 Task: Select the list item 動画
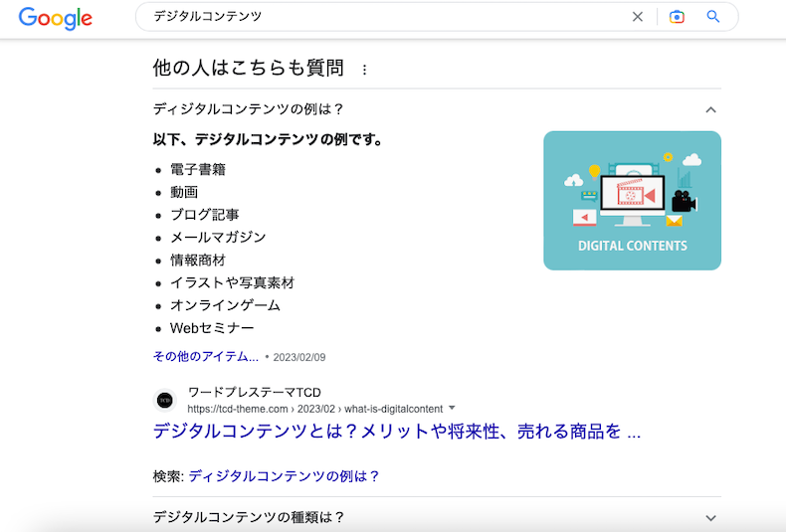pos(184,192)
